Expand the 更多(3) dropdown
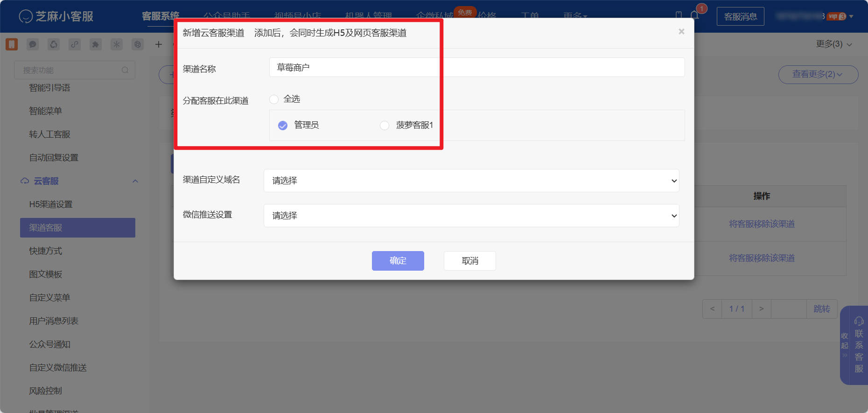Viewport: 868px width, 413px height. [x=834, y=44]
